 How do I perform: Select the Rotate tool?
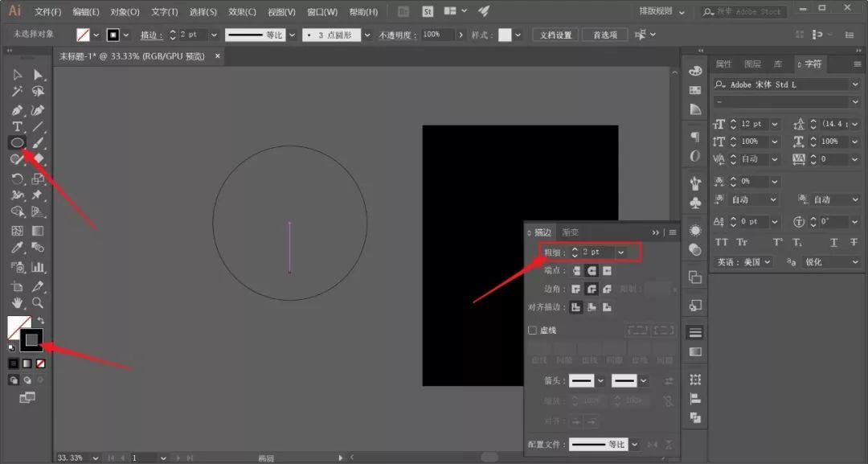(17, 179)
